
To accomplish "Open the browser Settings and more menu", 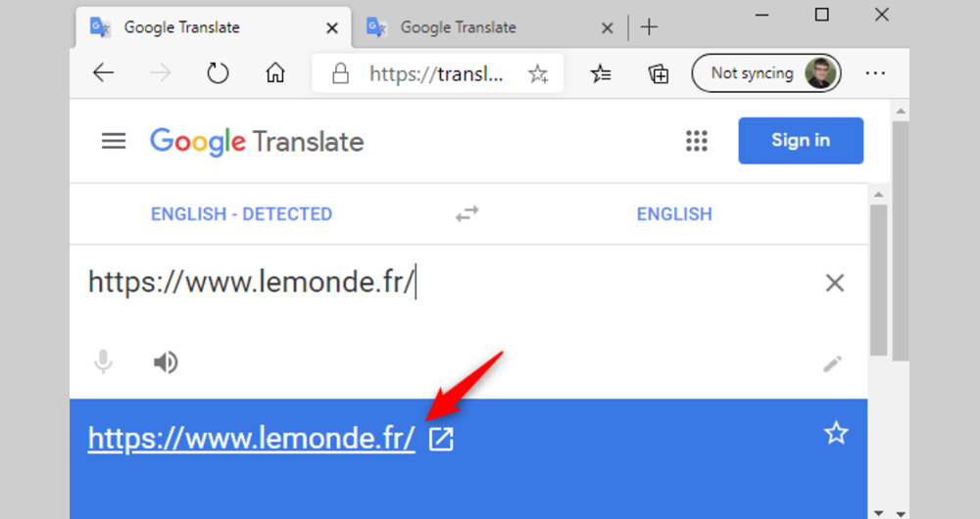I will [875, 72].
